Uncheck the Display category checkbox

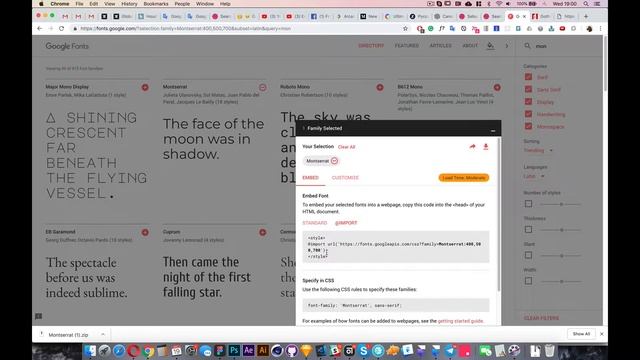[x=528, y=101]
